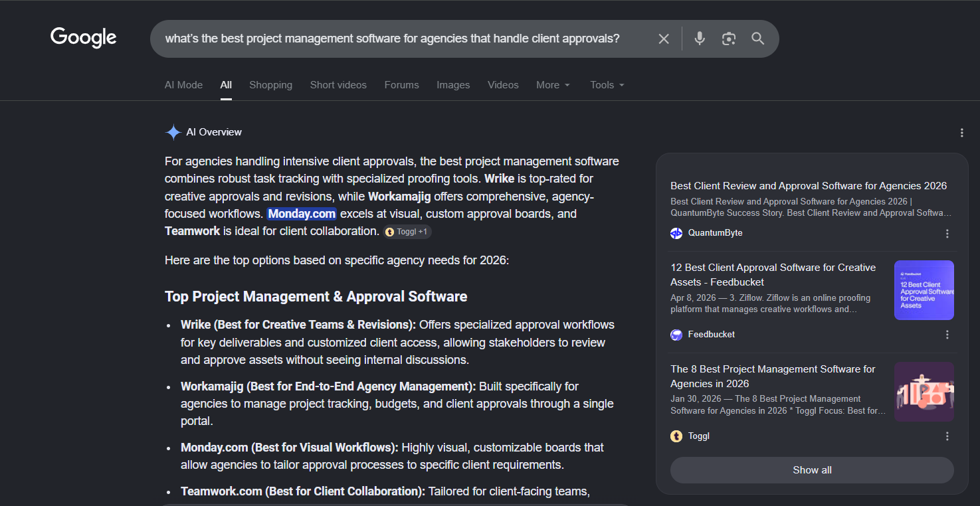The width and height of the screenshot is (980, 506).
Task: Open options menu for the Toggl result
Action: (947, 436)
